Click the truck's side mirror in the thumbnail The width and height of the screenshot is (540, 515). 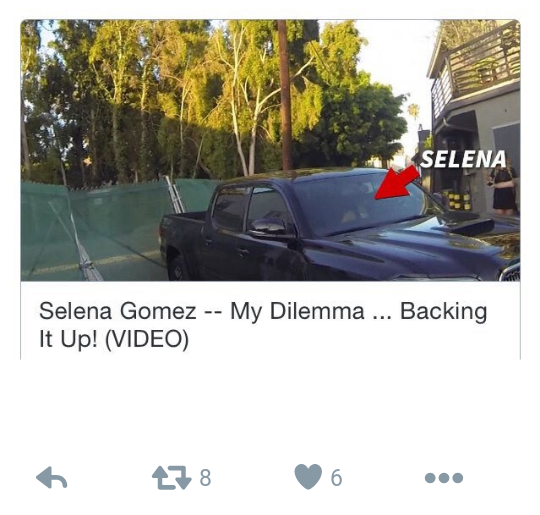(269, 228)
